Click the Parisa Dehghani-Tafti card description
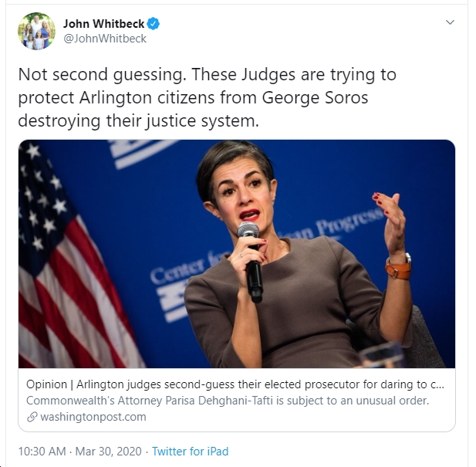This screenshot has height=467, width=476. tap(228, 401)
